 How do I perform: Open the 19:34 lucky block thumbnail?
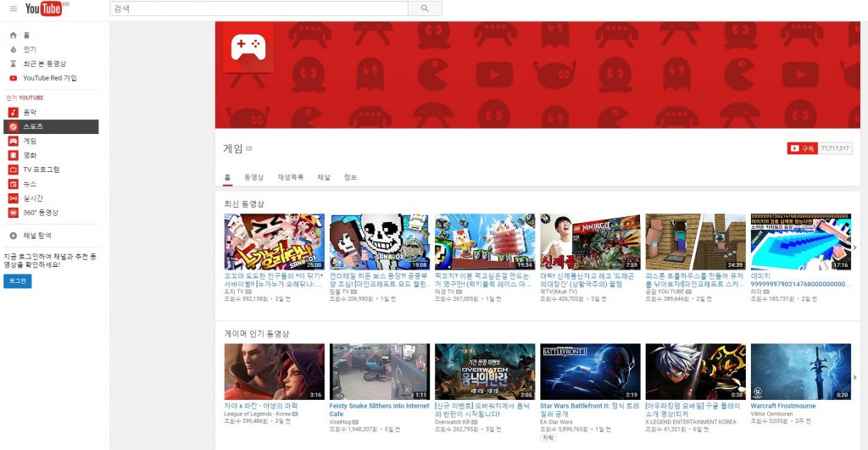(485, 242)
